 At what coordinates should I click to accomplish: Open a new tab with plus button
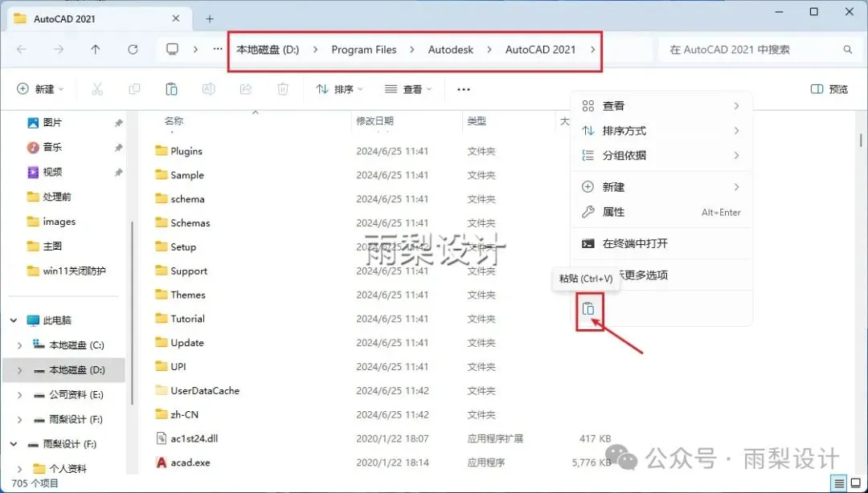click(x=210, y=18)
